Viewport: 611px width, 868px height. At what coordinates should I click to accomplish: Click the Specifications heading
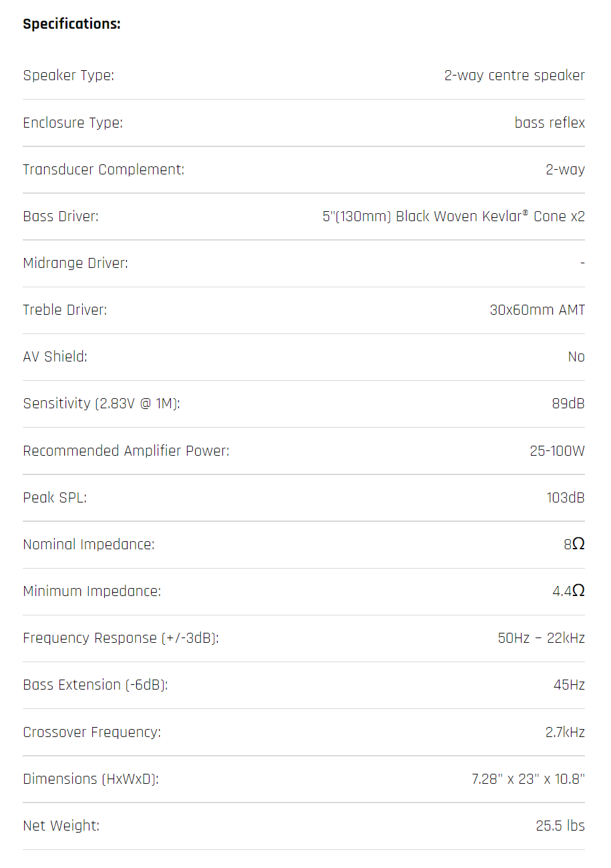(71, 24)
